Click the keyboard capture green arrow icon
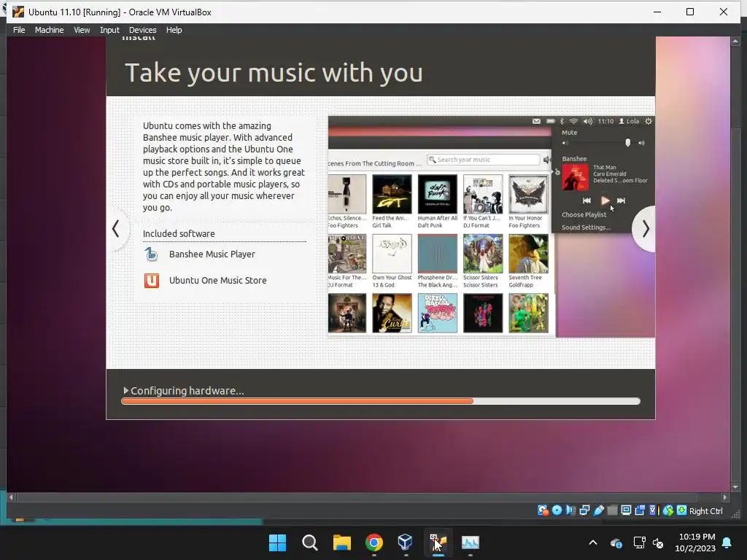Viewport: 747px width, 560px height. pos(682,510)
